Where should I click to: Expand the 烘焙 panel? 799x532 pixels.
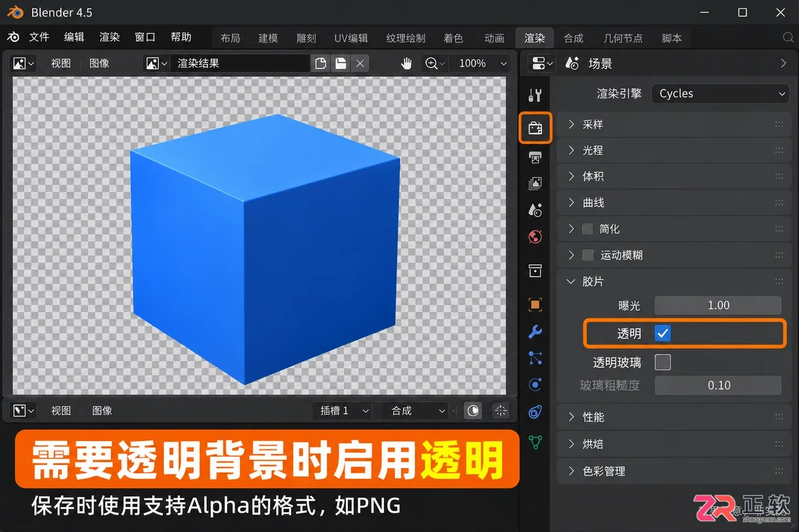pos(674,444)
